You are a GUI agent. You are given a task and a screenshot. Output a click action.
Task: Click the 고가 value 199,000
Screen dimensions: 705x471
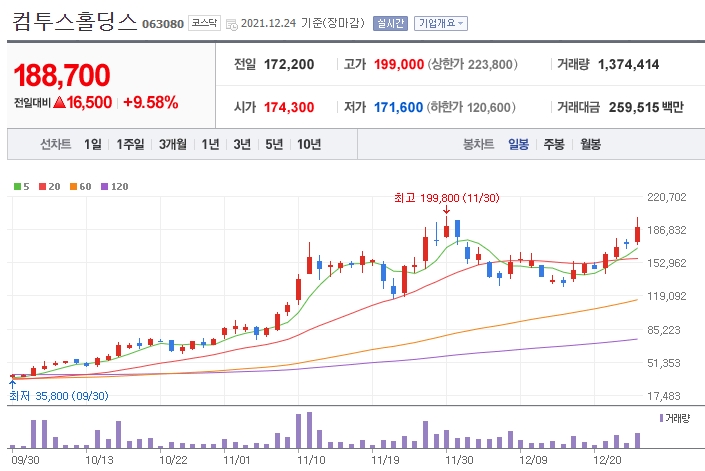point(399,64)
